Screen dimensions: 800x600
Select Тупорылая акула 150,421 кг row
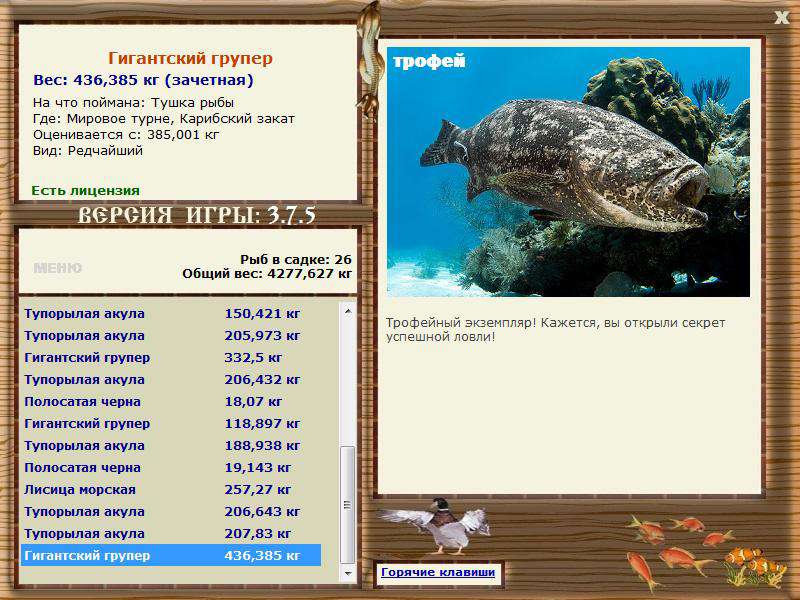(171, 313)
